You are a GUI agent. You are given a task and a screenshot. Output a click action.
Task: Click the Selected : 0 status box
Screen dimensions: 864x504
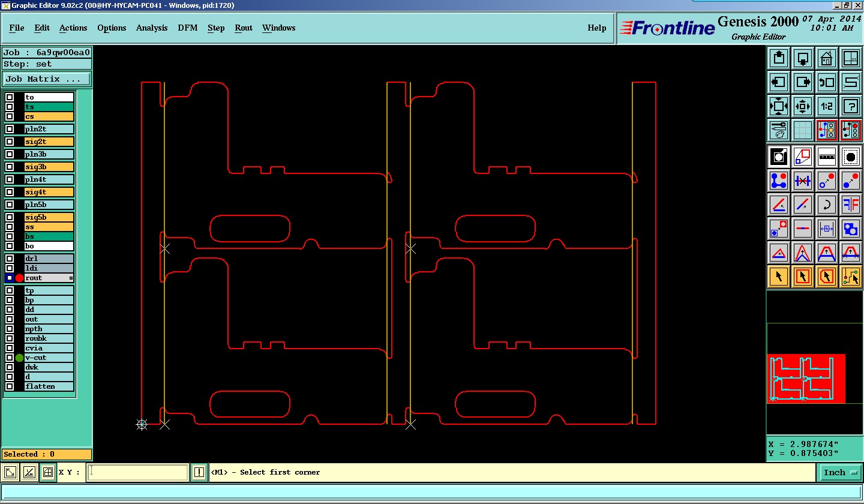(x=47, y=454)
